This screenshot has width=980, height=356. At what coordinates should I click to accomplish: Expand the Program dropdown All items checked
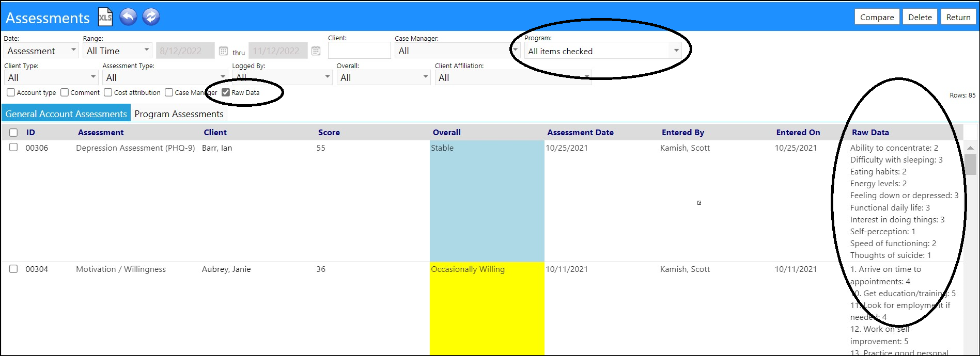click(603, 51)
